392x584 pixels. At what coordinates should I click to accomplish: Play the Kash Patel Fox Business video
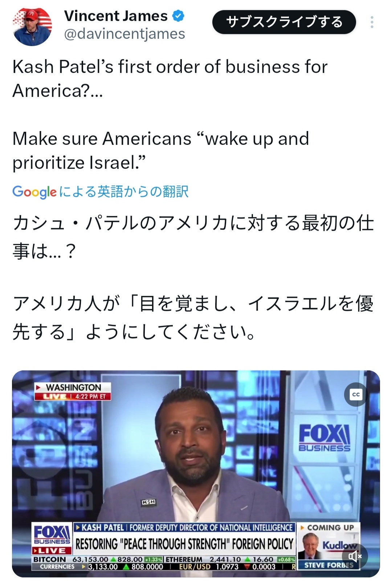click(196, 474)
